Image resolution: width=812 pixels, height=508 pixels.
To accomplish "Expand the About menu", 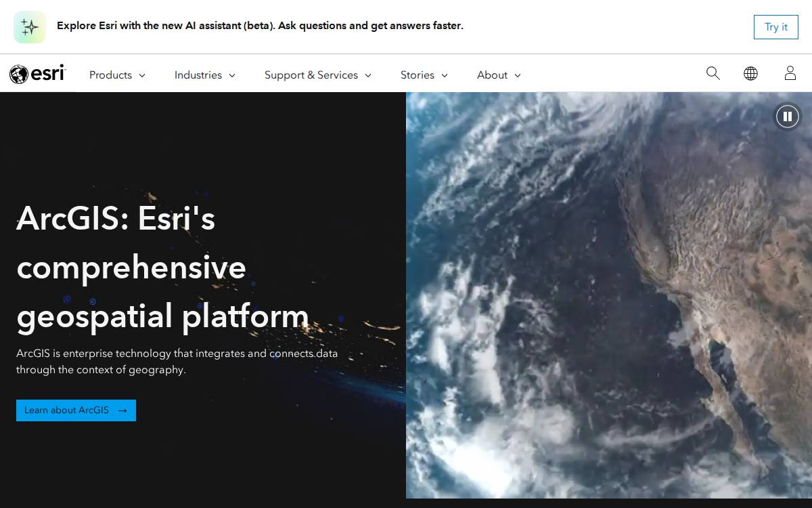I will (x=499, y=75).
